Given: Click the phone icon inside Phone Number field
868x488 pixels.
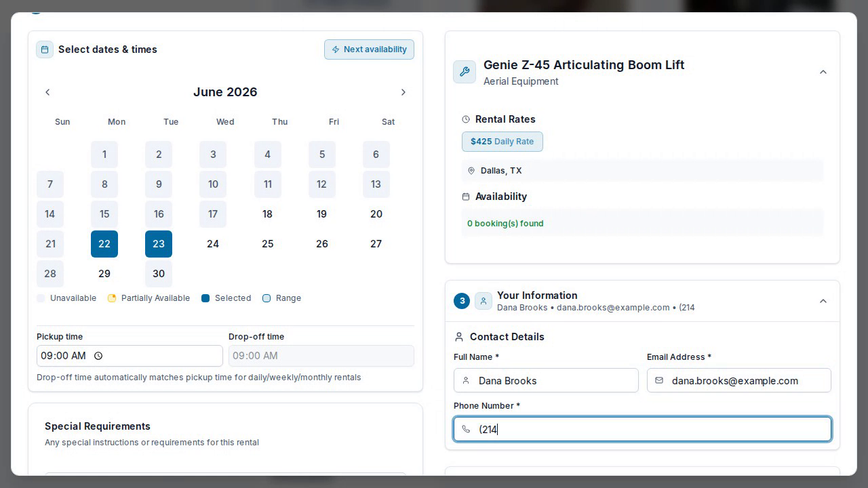Looking at the screenshot, I should click(466, 429).
